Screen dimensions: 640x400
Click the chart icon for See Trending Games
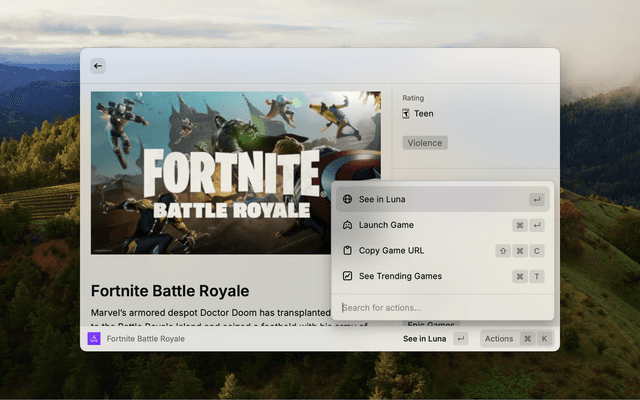coord(347,276)
